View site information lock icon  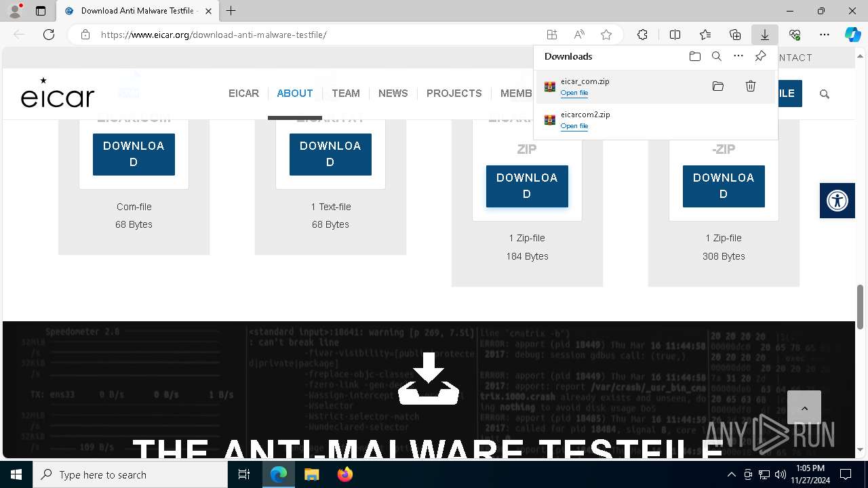click(x=85, y=35)
